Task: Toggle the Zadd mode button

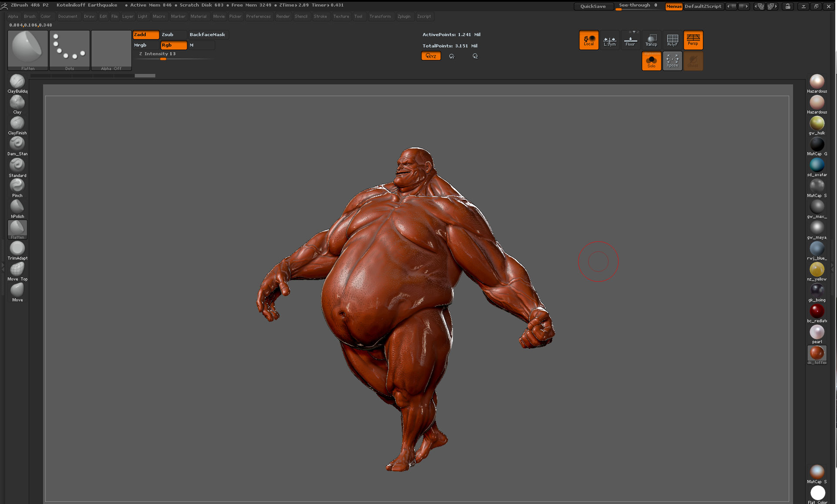Action: click(x=146, y=34)
